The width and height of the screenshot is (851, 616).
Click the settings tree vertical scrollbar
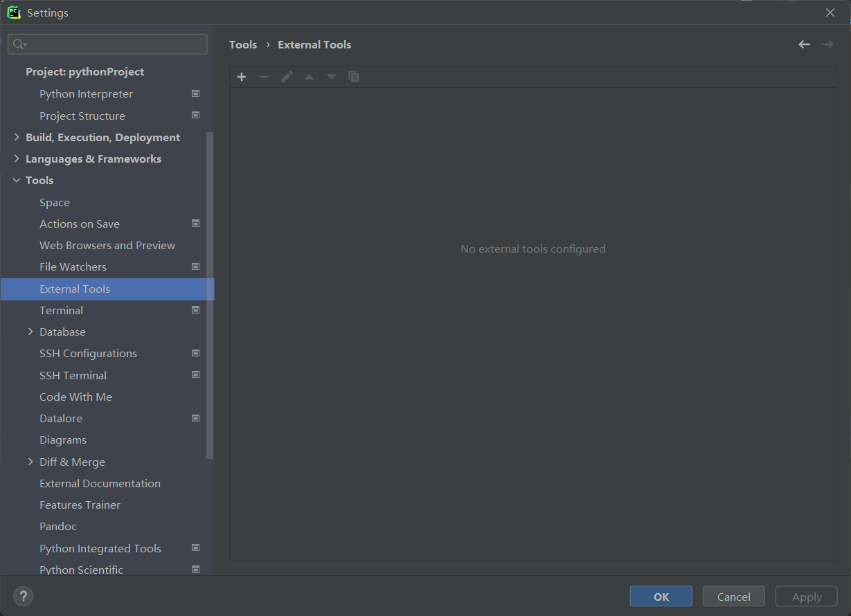(210, 295)
